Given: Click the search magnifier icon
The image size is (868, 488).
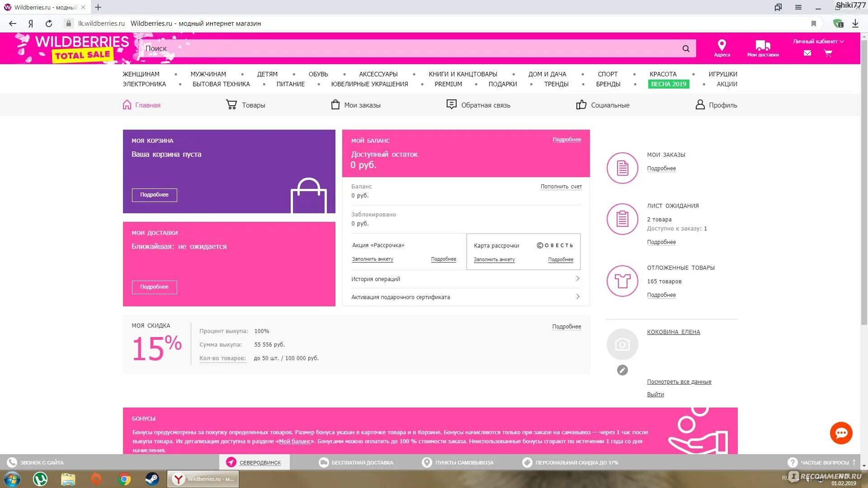Looking at the screenshot, I should coord(686,48).
